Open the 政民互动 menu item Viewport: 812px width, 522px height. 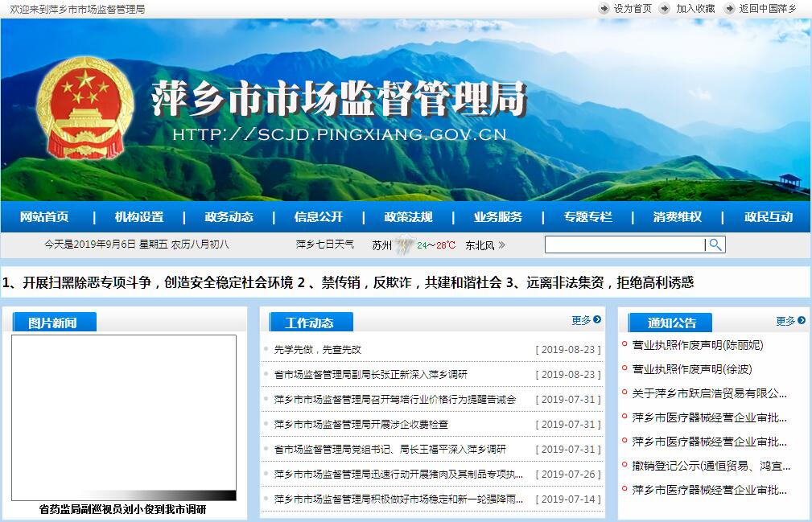click(x=769, y=217)
